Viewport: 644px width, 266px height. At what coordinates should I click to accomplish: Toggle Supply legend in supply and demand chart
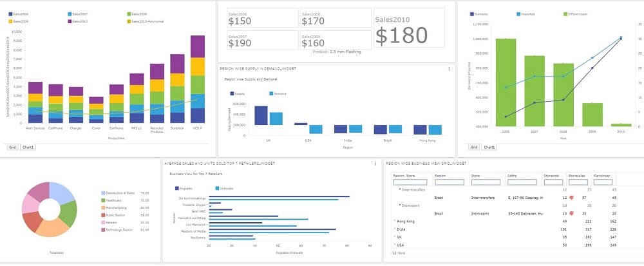point(238,93)
